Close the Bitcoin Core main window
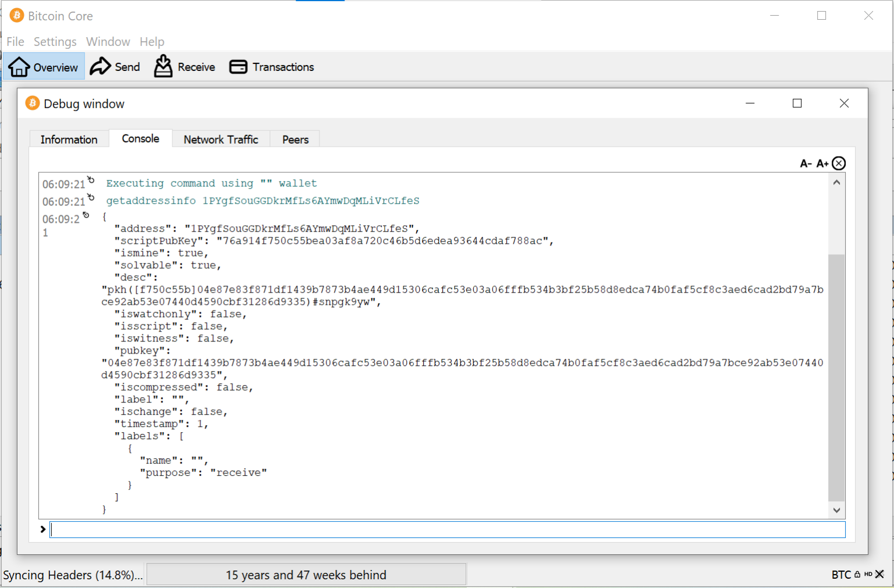Screen dimensions: 894x588 pos(869,16)
